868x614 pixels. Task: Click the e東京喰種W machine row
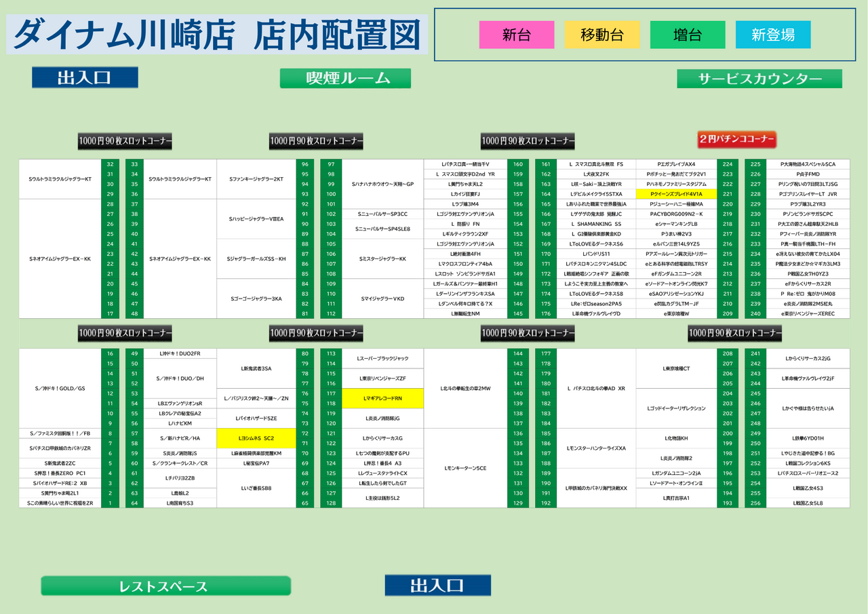676,313
